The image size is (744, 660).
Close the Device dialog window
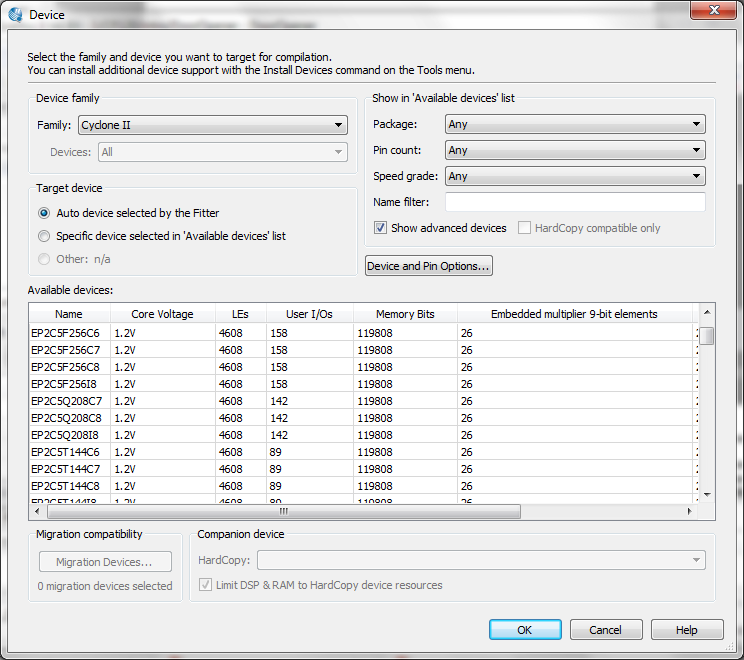point(713,10)
